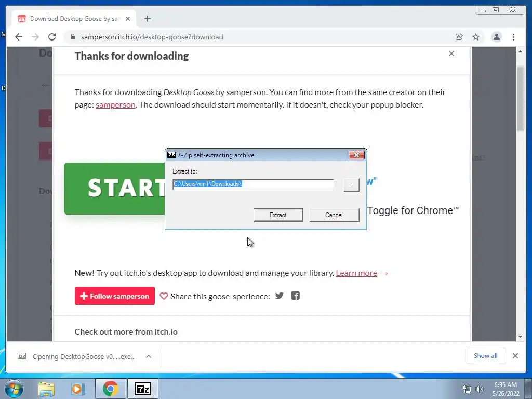
Task: Click the address bar URL samperson.itch.io
Action: tap(152, 37)
